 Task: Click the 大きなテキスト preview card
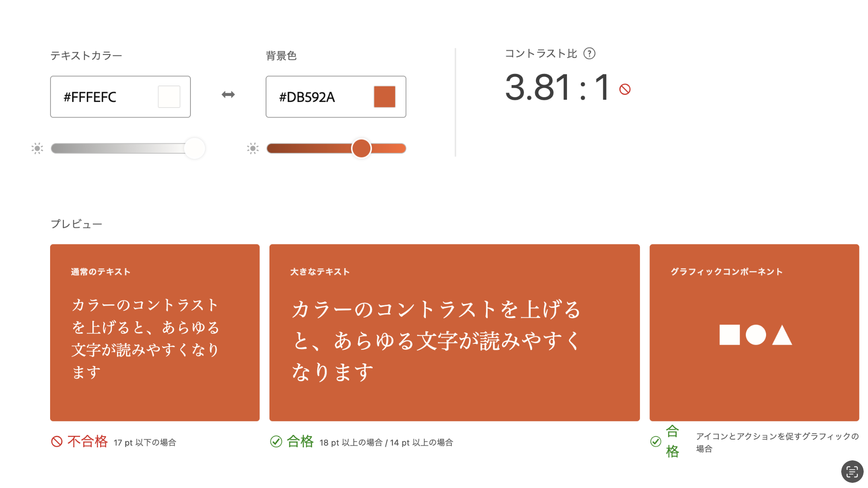[x=454, y=333]
